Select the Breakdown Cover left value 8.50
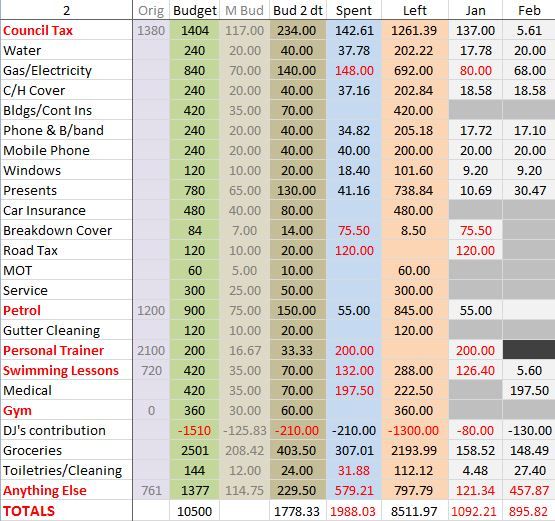 (x=414, y=230)
